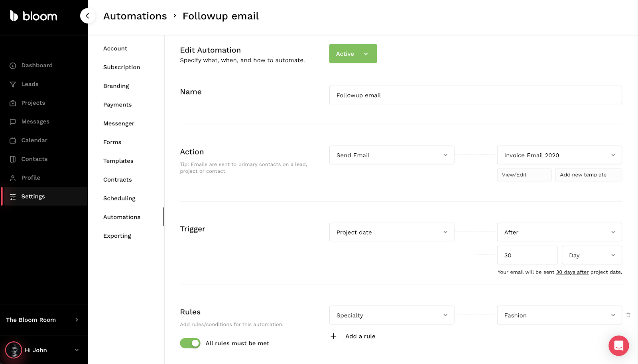
Task: Go to Scheduling settings section
Action: point(119,198)
